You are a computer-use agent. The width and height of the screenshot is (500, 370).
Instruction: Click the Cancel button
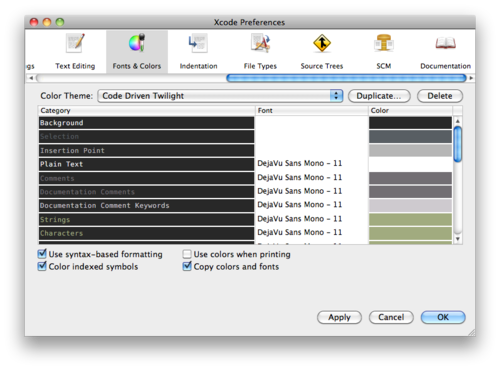391,317
